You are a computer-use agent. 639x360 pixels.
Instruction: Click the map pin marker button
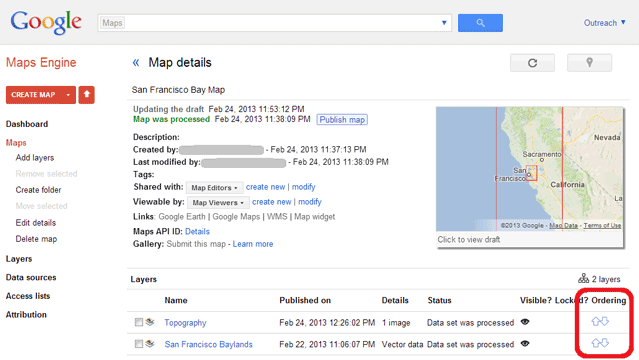coord(589,63)
